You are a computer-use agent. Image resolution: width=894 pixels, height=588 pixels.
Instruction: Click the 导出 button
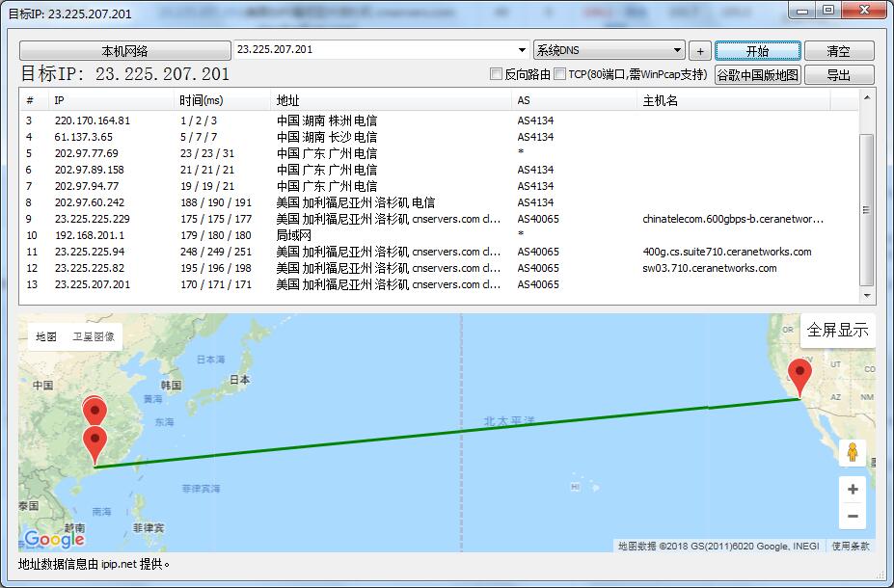[838, 75]
